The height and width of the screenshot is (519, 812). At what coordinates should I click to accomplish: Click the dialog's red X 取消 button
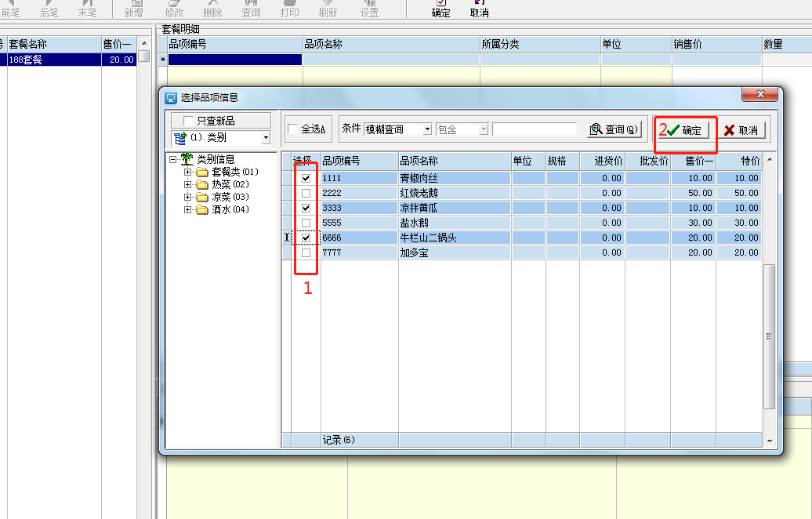tap(741, 130)
